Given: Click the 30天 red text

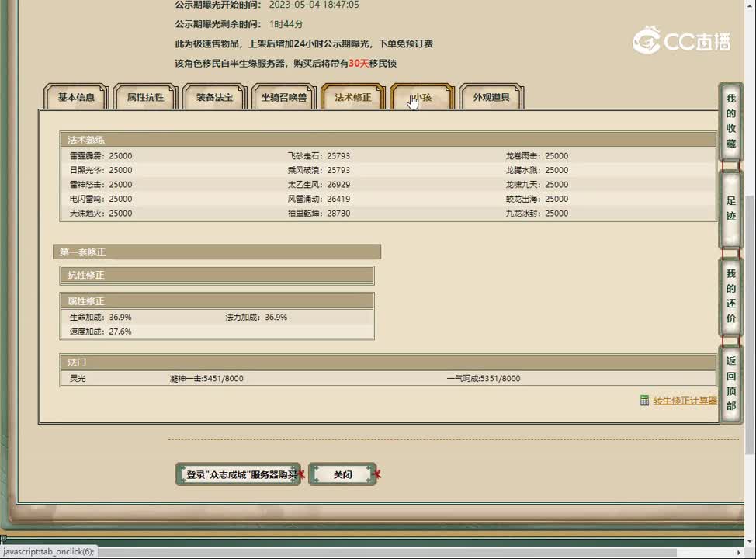Looking at the screenshot, I should coord(359,63).
